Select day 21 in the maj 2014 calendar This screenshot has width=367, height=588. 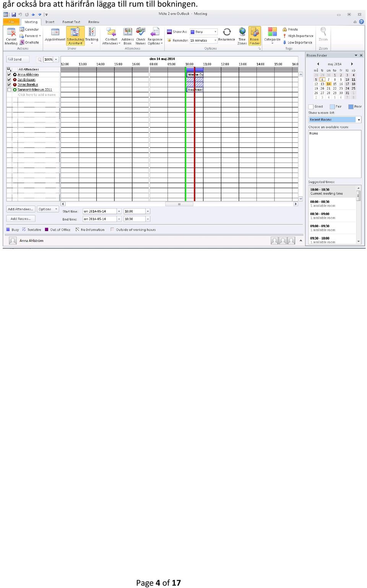click(x=328, y=88)
